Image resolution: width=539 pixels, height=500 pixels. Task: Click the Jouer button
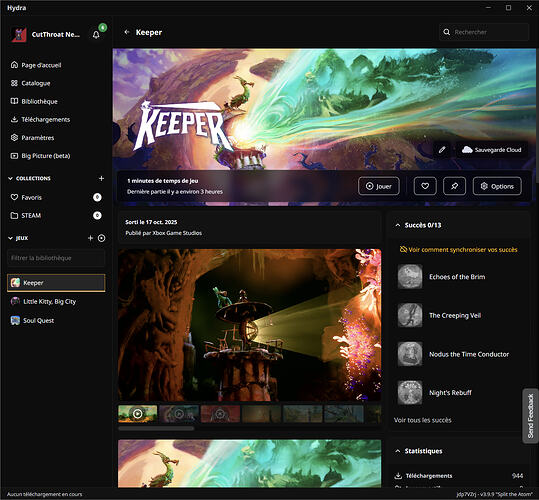[378, 186]
